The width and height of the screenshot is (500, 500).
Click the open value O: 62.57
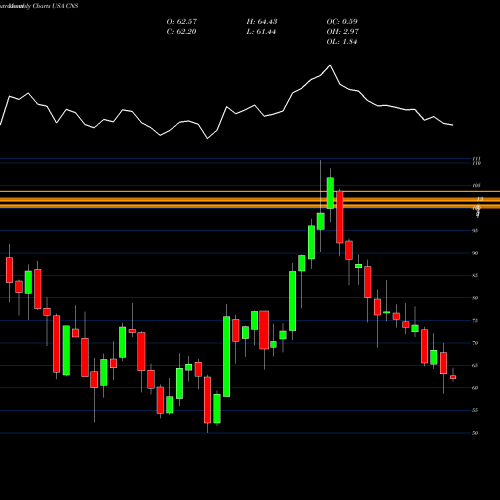(182, 22)
